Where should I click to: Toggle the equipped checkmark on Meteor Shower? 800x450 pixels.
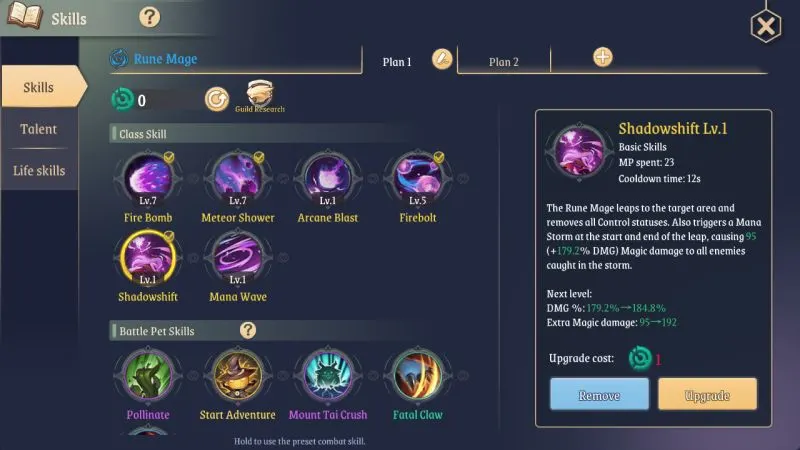click(259, 157)
